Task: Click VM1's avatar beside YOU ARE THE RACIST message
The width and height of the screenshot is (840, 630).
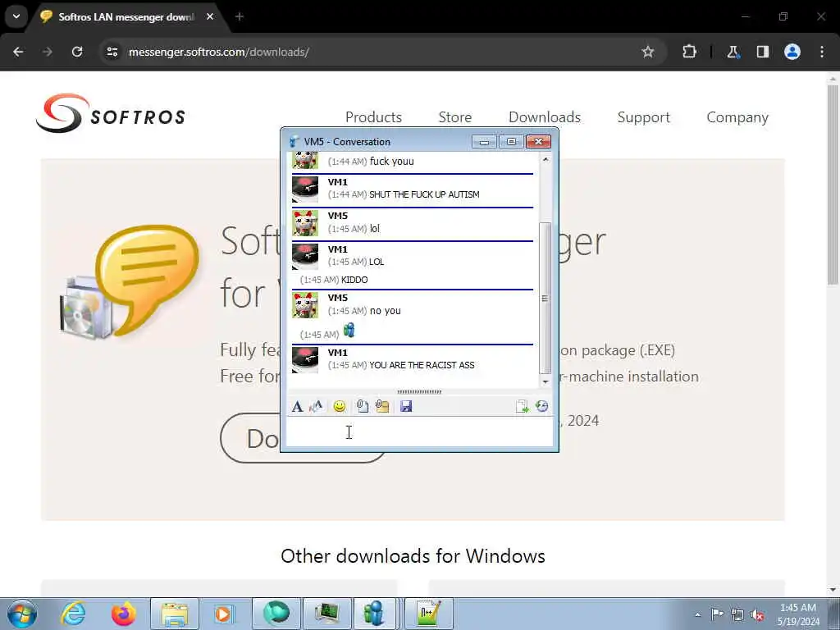Action: (305, 360)
